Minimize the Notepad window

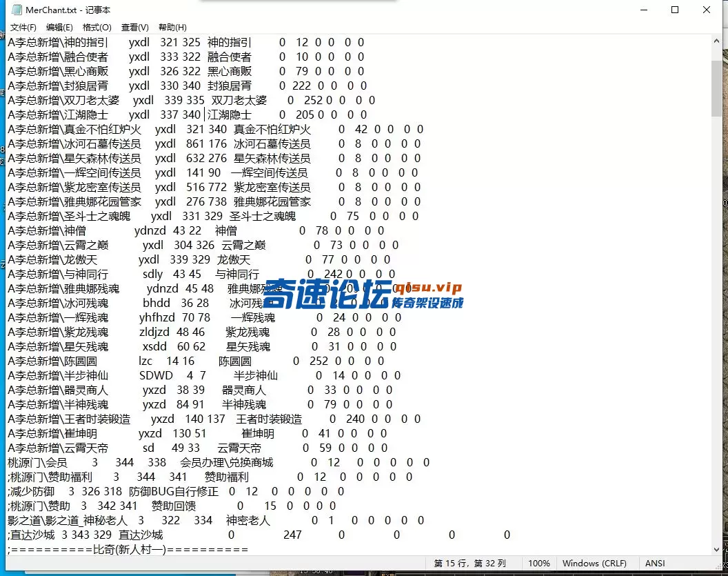coord(644,10)
